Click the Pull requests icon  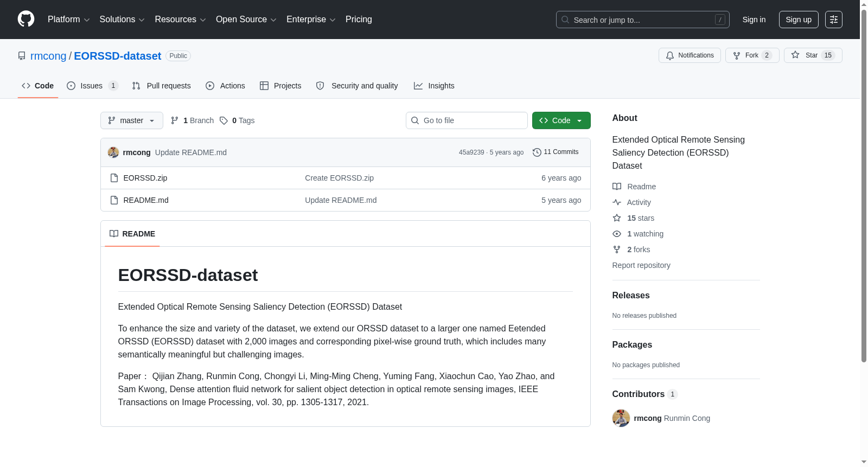point(136,86)
